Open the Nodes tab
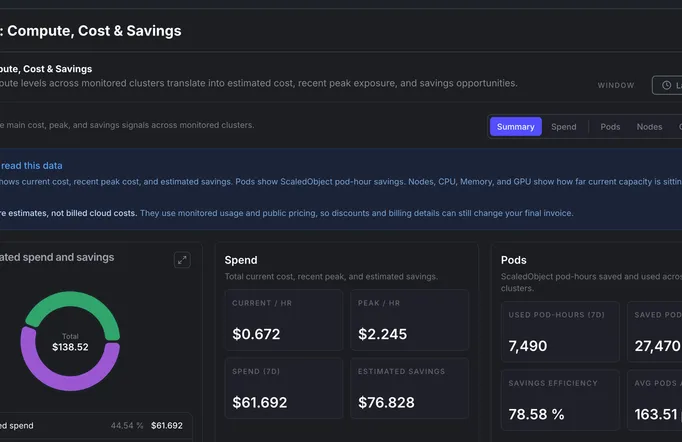This screenshot has height=442, width=682. [x=649, y=127]
